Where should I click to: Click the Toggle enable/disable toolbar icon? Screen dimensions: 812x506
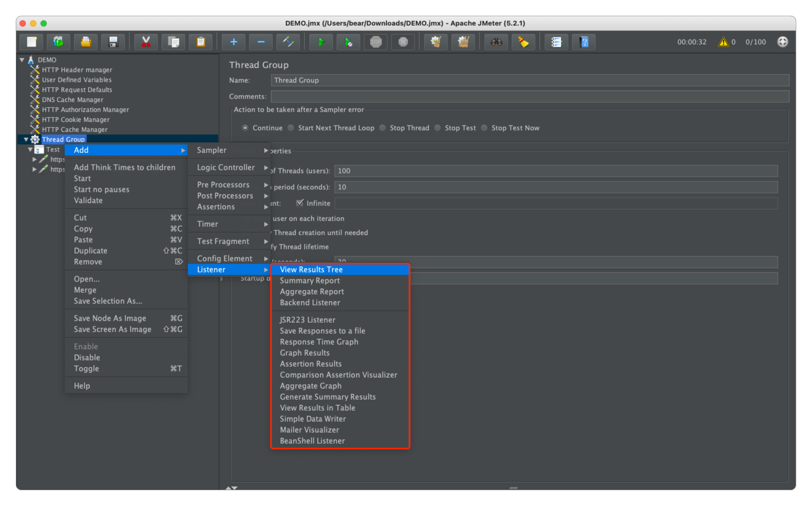click(x=288, y=42)
